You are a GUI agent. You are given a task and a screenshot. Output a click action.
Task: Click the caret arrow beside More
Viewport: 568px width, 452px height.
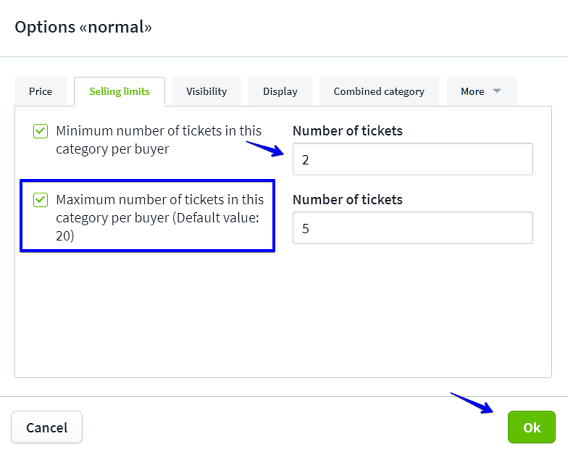497,91
